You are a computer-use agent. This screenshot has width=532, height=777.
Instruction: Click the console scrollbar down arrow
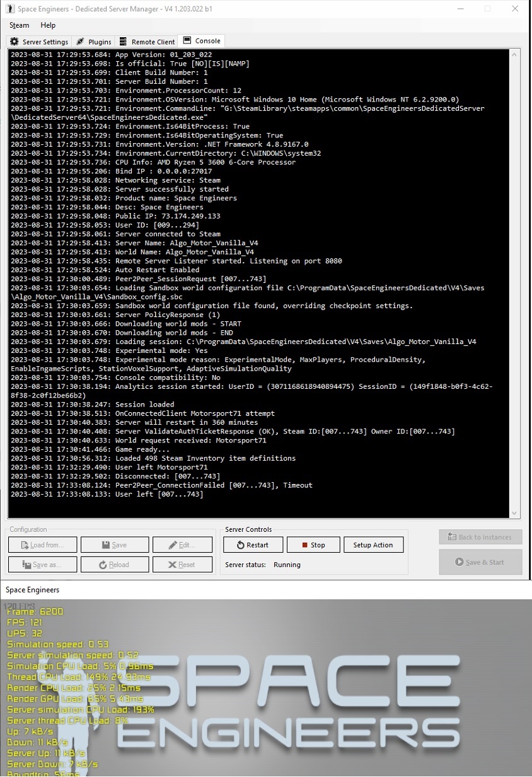tap(515, 513)
